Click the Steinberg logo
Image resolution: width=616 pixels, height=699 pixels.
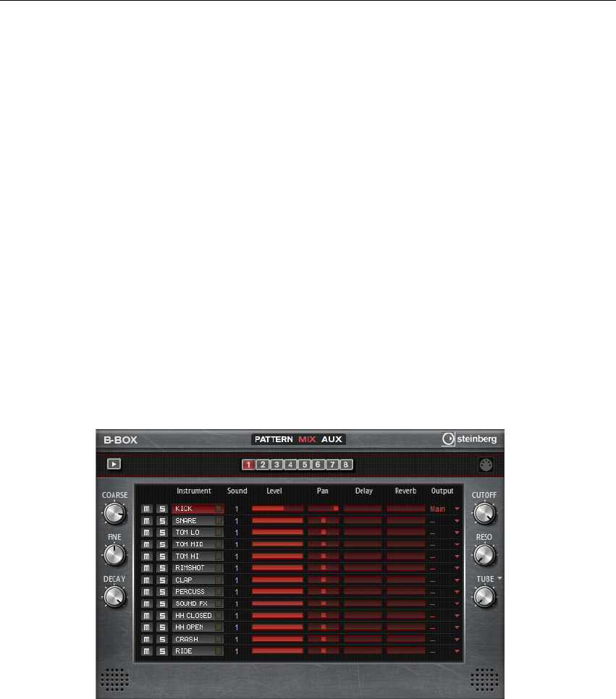pyautogui.click(x=469, y=439)
